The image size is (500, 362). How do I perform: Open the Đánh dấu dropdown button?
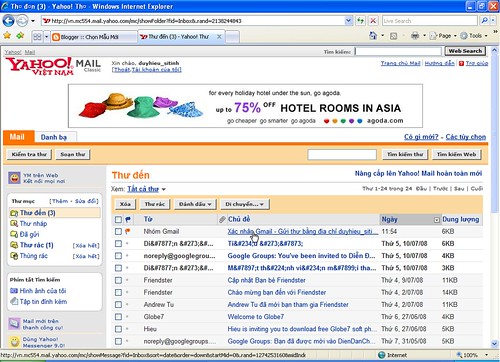coord(195,204)
